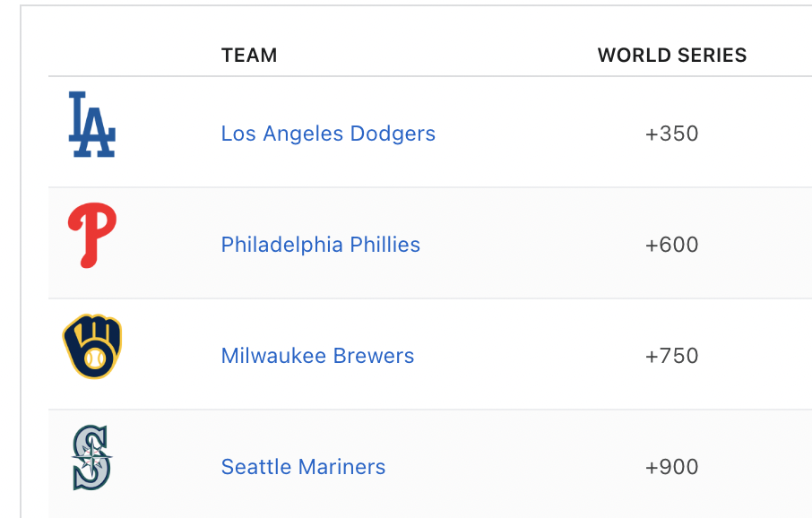Open the Seattle Mariners team link
Screen dimensions: 812x518
303,467
